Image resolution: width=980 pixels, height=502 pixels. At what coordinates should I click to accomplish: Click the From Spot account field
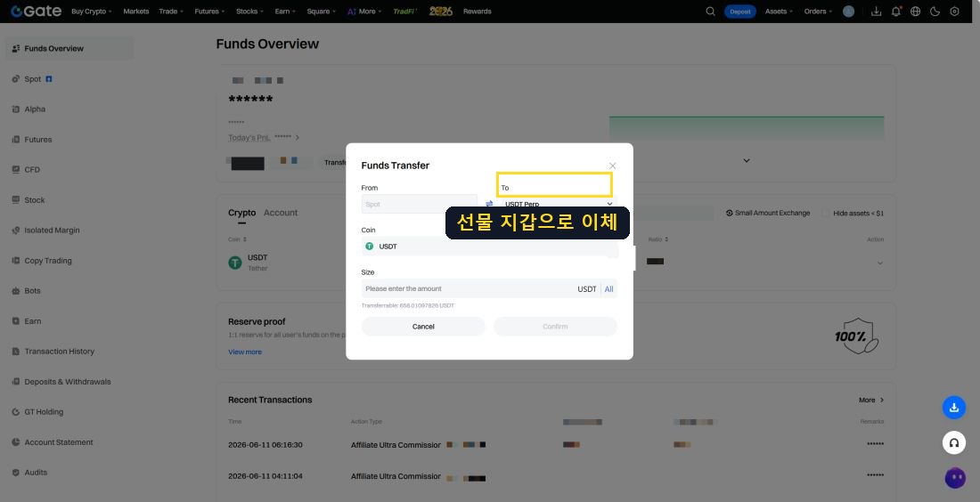pyautogui.click(x=420, y=204)
